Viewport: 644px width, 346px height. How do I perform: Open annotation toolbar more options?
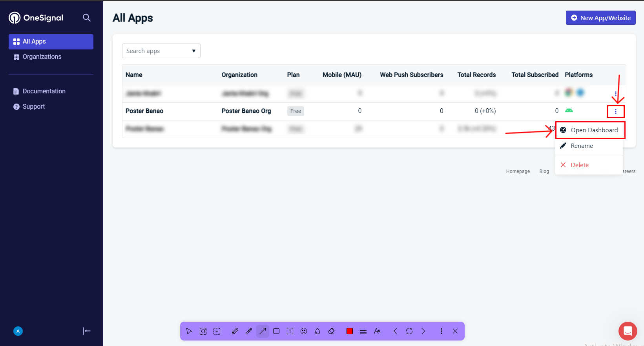pyautogui.click(x=441, y=331)
